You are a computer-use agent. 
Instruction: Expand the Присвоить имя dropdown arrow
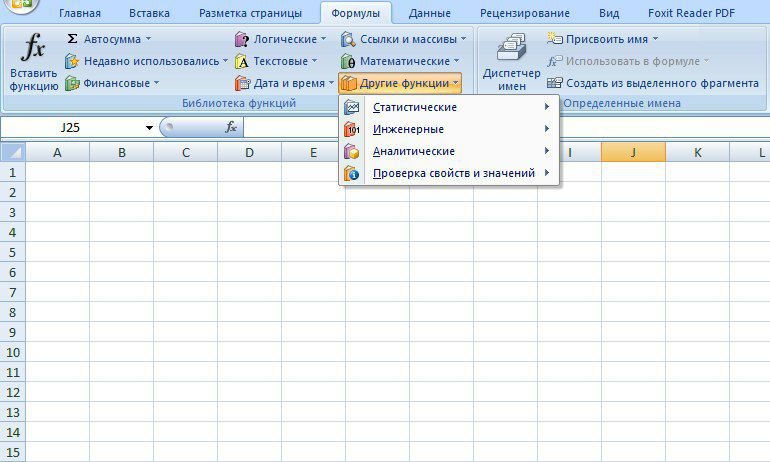655,39
